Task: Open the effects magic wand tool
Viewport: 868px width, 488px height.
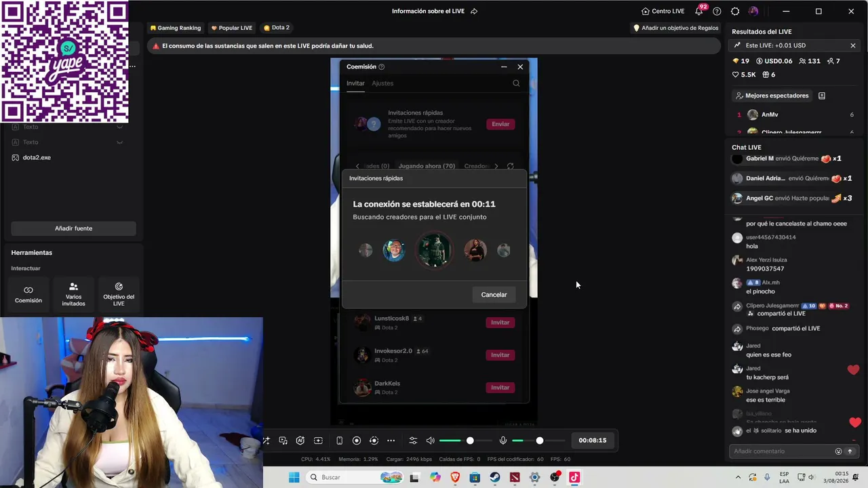Action: 266,441
